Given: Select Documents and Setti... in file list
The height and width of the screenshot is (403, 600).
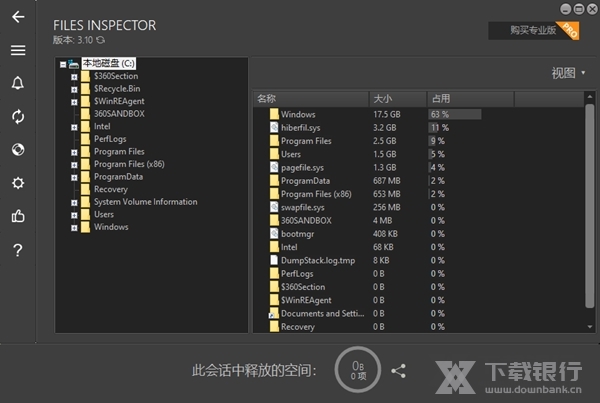Looking at the screenshot, I should tap(419, 313).
